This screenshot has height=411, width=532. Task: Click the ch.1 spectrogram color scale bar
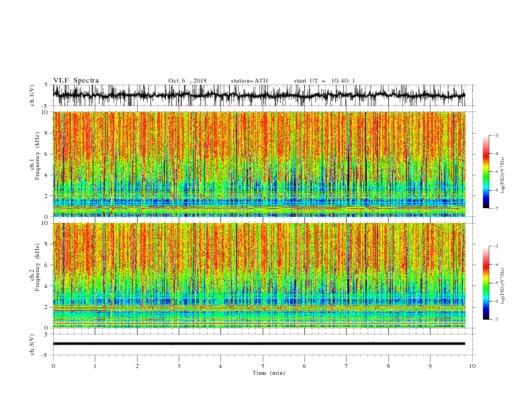click(486, 172)
